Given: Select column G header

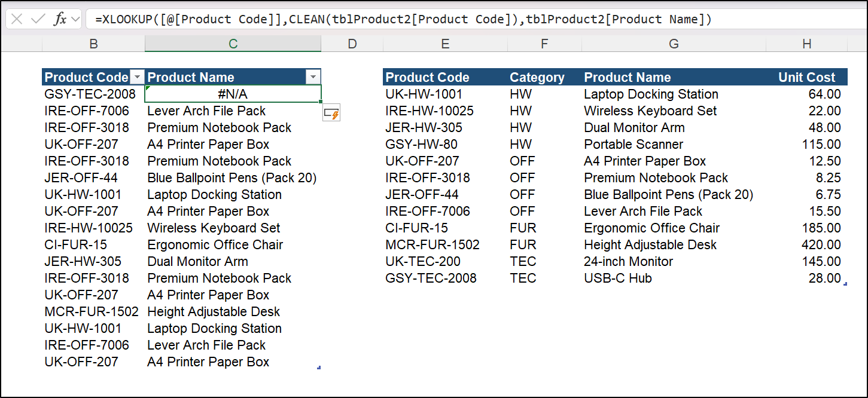Looking at the screenshot, I should [x=674, y=44].
